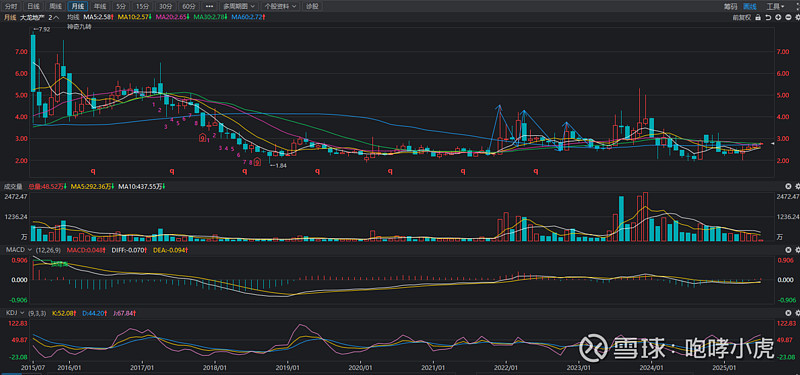Open the 前复权 price adjustment option

coord(741,17)
